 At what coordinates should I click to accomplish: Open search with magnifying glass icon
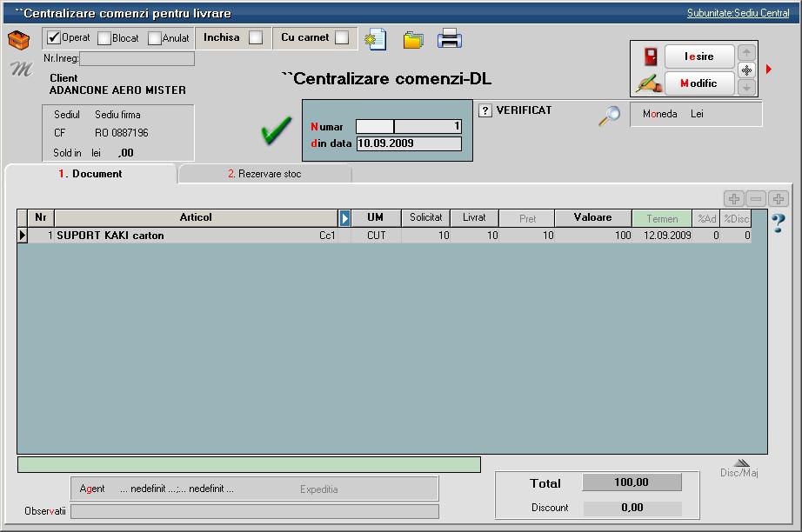[x=609, y=116]
